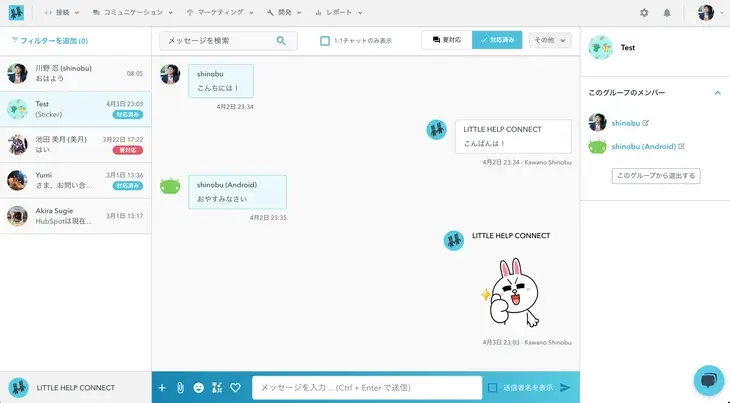Click the send message arrow icon

(x=565, y=387)
